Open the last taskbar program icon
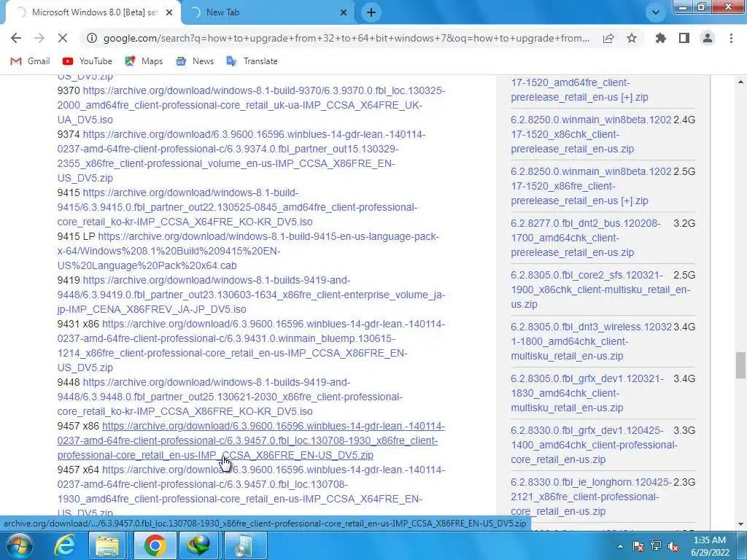The width and height of the screenshot is (747, 560). click(x=245, y=545)
